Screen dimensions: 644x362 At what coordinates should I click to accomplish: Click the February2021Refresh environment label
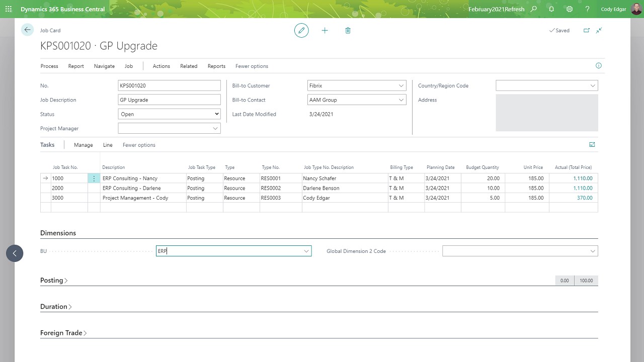click(496, 9)
